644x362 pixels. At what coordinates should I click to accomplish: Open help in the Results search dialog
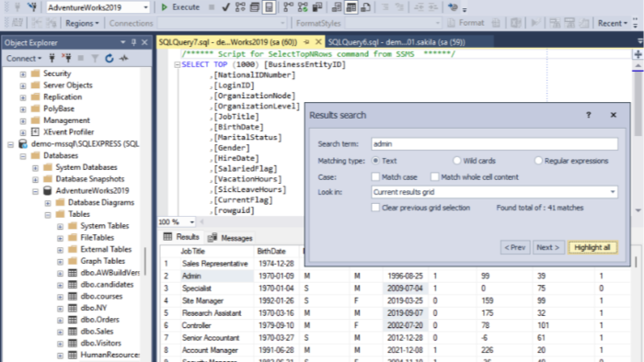588,115
